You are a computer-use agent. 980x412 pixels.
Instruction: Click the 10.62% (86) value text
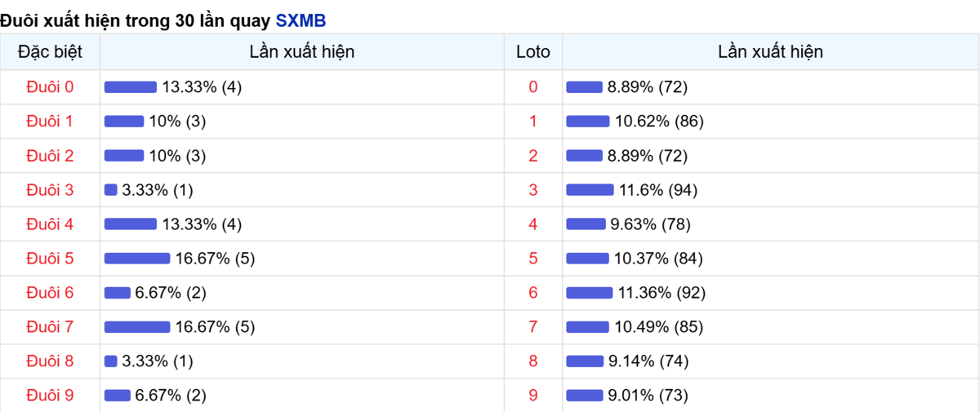659,122
